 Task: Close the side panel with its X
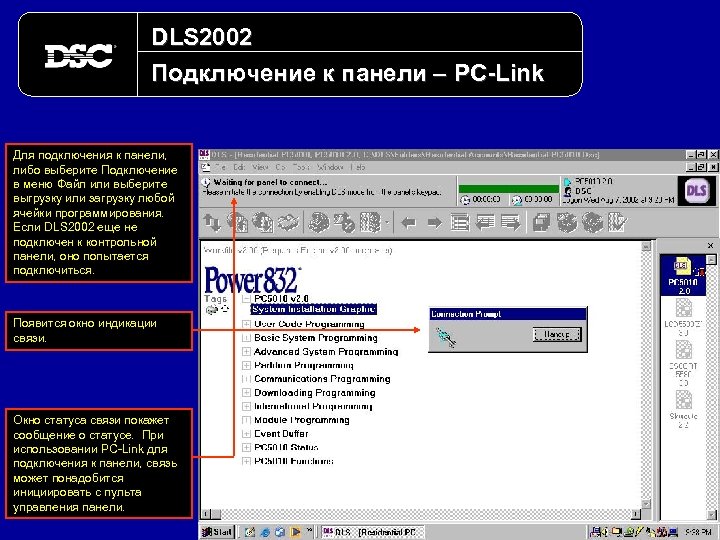(710, 246)
